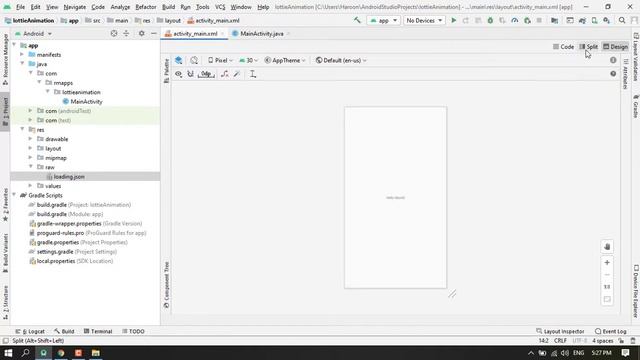Click the Default Margins 0dp button
This screenshot has width=640, height=360.
206,74
